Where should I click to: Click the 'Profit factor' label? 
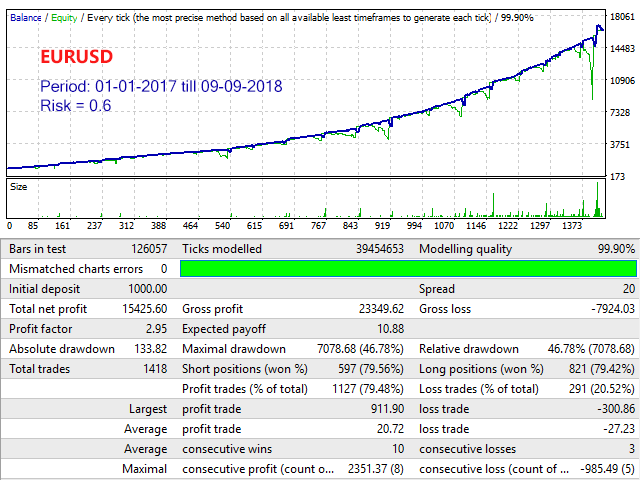tap(40, 329)
